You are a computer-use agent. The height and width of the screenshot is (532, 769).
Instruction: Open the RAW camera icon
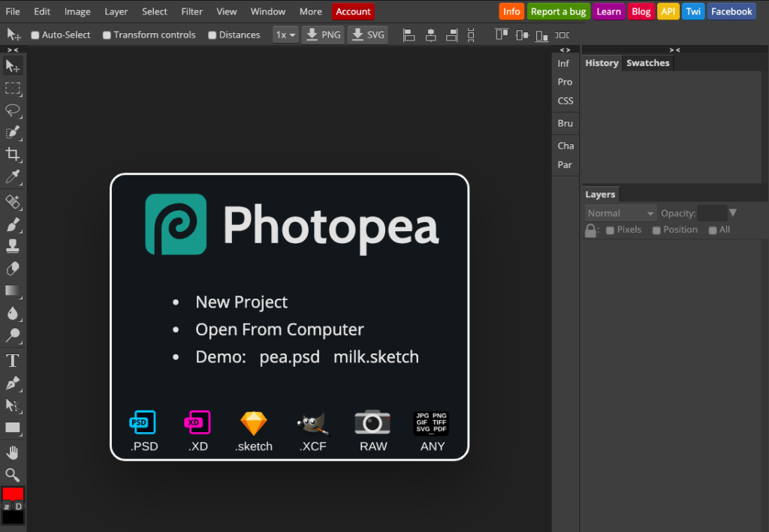(x=372, y=431)
